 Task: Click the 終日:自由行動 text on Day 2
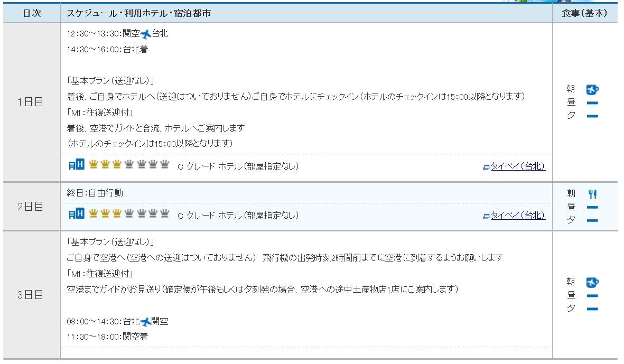pyautogui.click(x=95, y=193)
